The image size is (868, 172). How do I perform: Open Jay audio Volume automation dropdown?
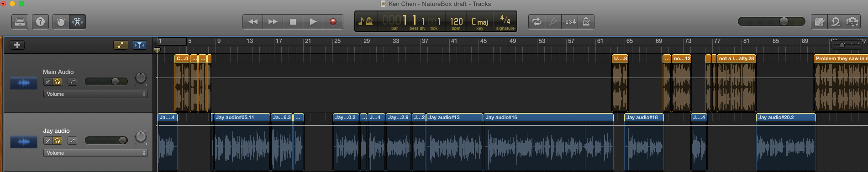point(95,153)
